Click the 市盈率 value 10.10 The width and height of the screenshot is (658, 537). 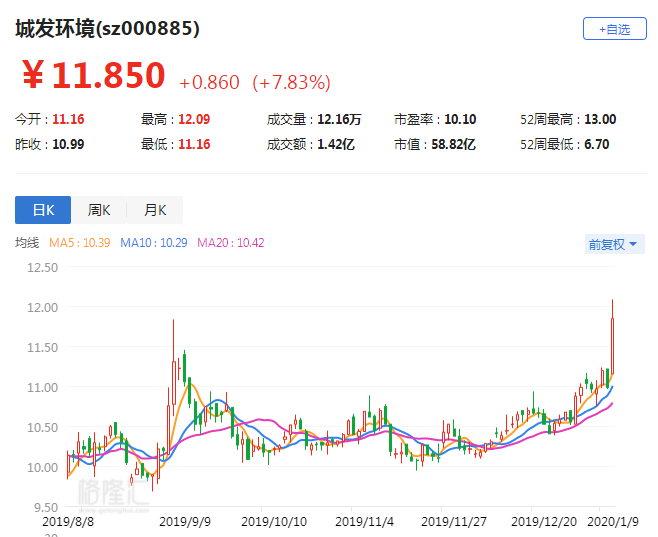coord(460,119)
